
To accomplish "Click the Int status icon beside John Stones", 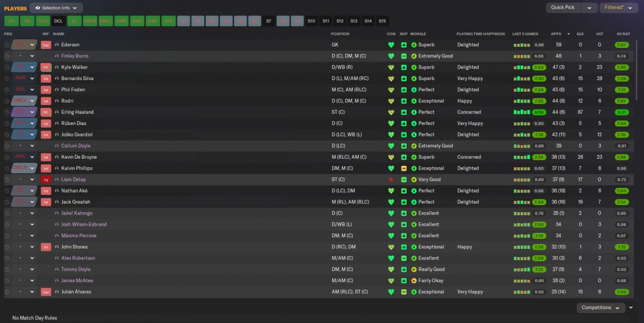I will [x=46, y=247].
